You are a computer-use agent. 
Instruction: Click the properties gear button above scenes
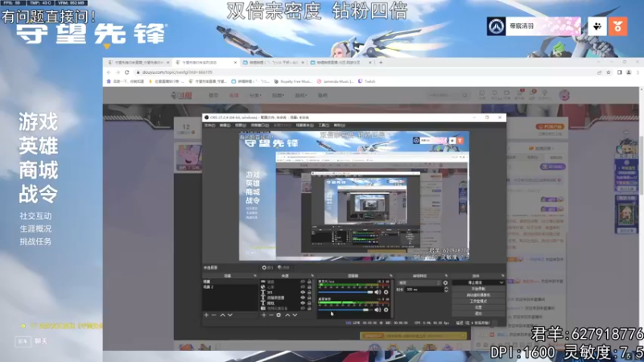[x=268, y=268]
